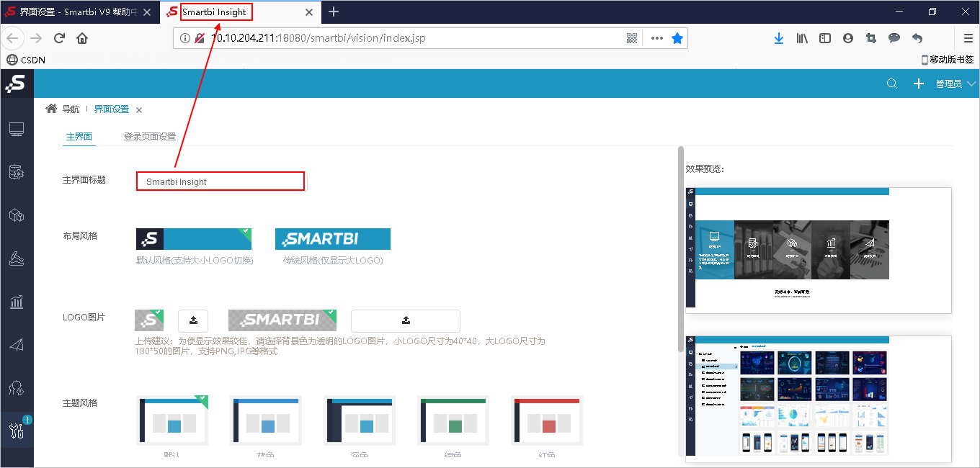The image size is (980, 468).
Task: Choose the default (默认) theme style
Action: click(172, 420)
